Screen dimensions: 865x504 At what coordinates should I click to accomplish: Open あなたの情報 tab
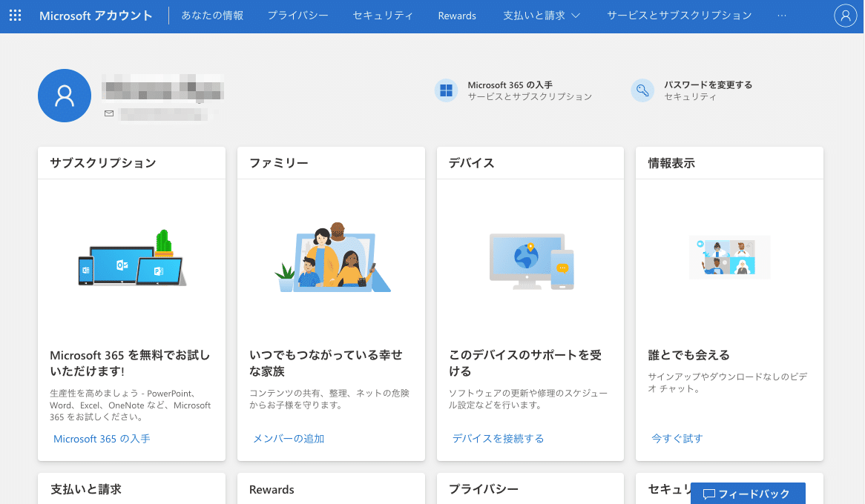pos(212,16)
